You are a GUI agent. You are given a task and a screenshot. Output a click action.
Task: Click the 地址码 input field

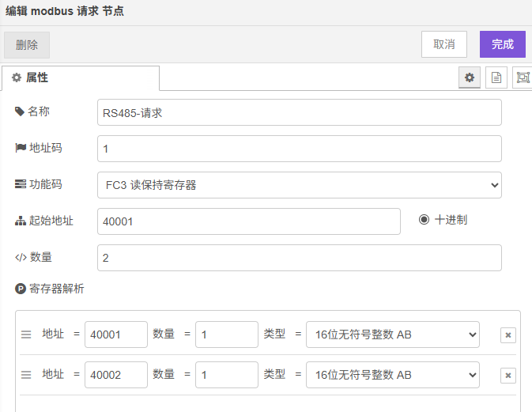coord(299,149)
